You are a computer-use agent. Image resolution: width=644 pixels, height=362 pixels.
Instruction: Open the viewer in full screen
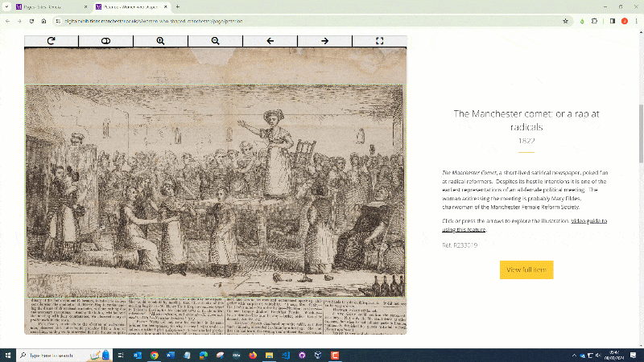[379, 41]
